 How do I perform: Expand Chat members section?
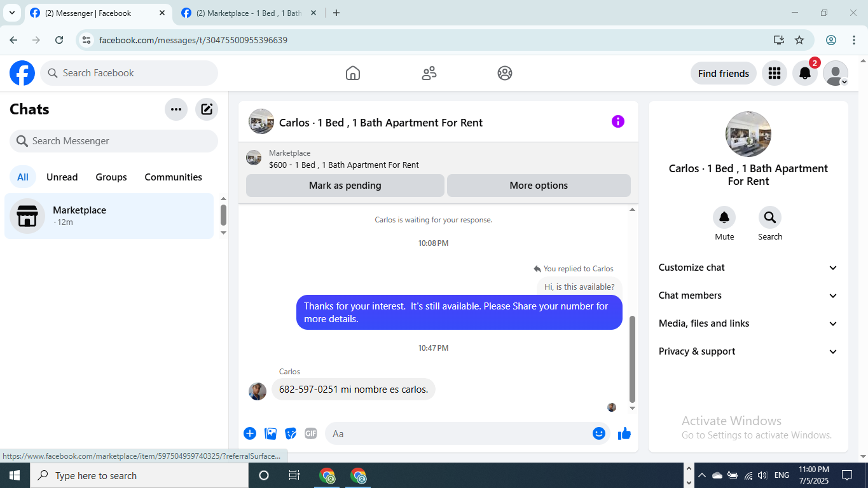(x=748, y=295)
